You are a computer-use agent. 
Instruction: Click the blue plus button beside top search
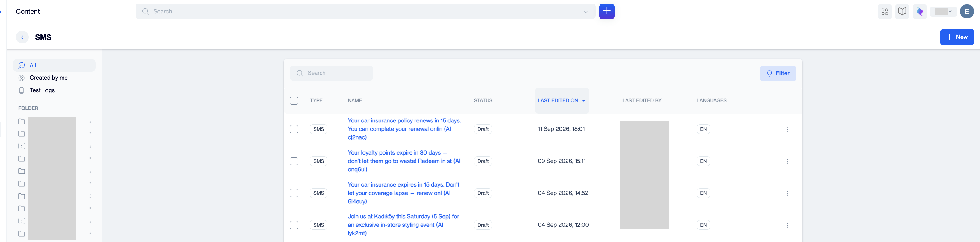[606, 11]
